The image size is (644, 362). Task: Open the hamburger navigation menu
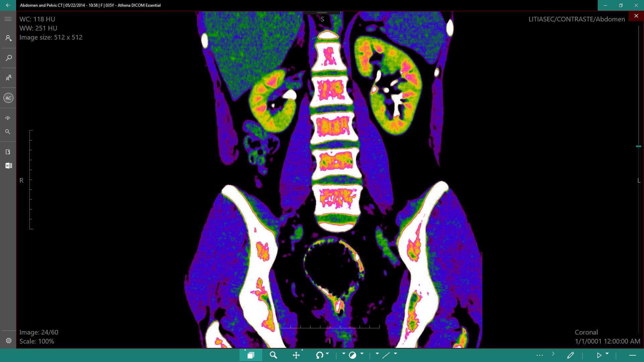[8, 19]
